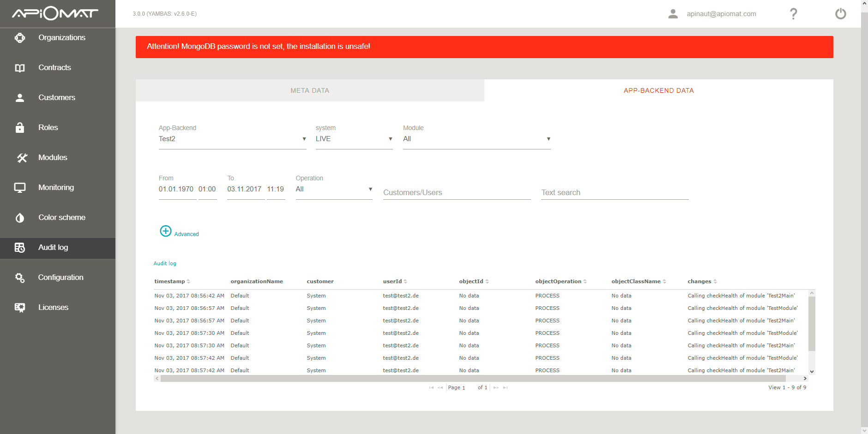Sort table by objectOperation arrows
Viewport: 868px width, 434px height.
point(585,282)
